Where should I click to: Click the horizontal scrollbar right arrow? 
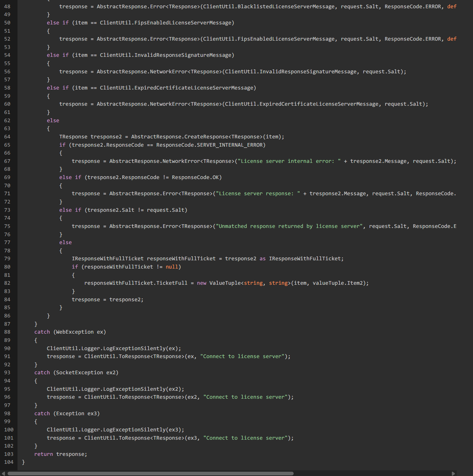(453, 473)
